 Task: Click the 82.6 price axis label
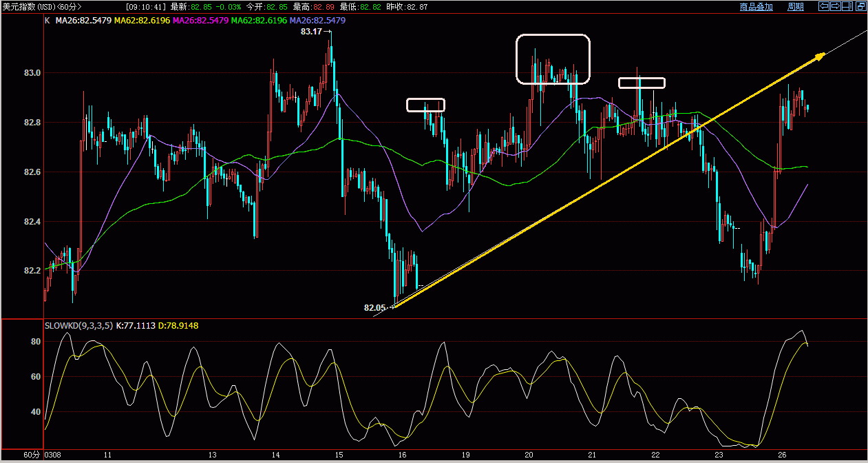pyautogui.click(x=32, y=172)
